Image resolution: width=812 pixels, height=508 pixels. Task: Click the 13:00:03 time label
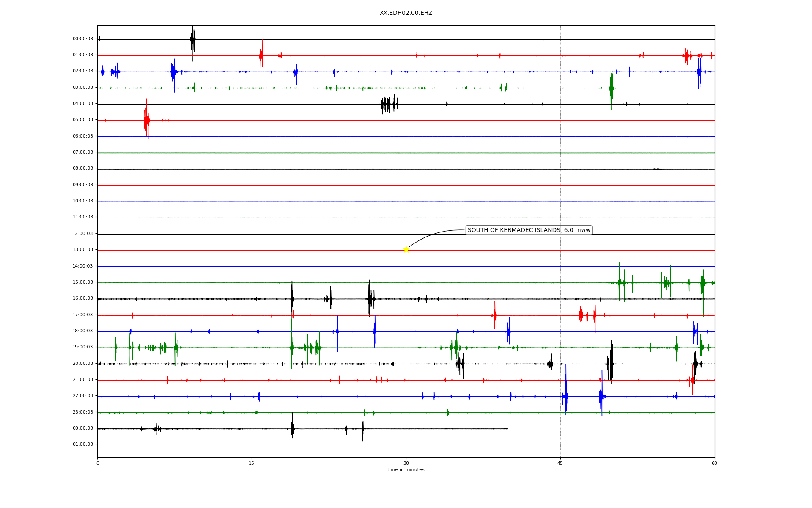click(x=83, y=250)
